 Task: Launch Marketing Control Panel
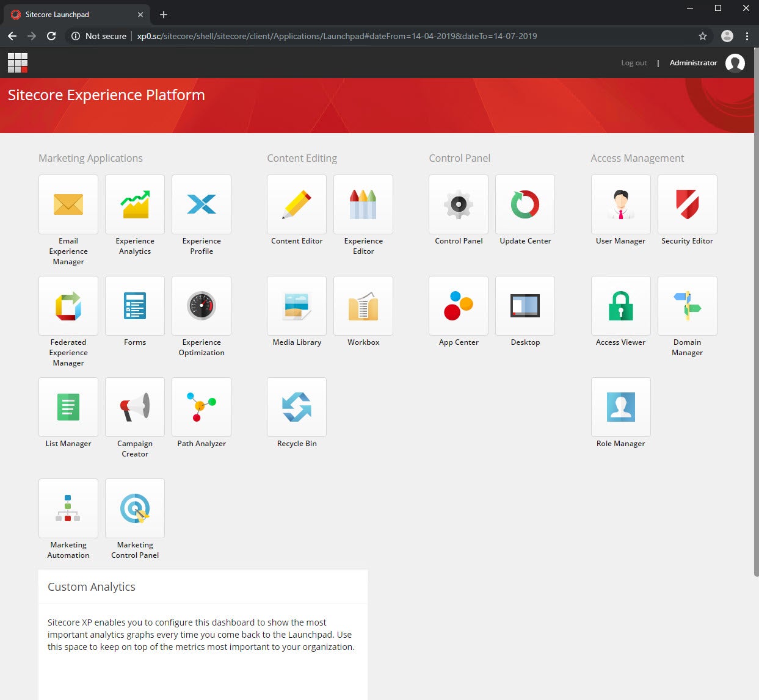(x=135, y=508)
